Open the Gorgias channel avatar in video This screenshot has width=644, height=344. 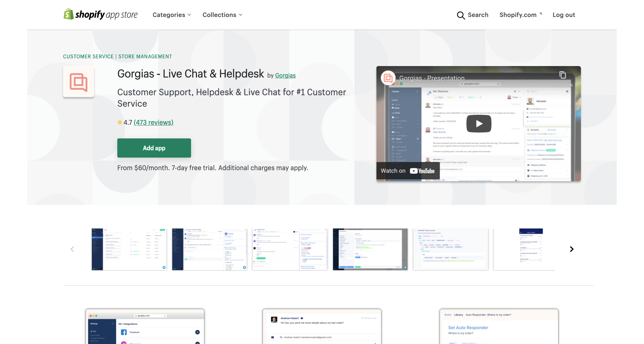coord(388,78)
